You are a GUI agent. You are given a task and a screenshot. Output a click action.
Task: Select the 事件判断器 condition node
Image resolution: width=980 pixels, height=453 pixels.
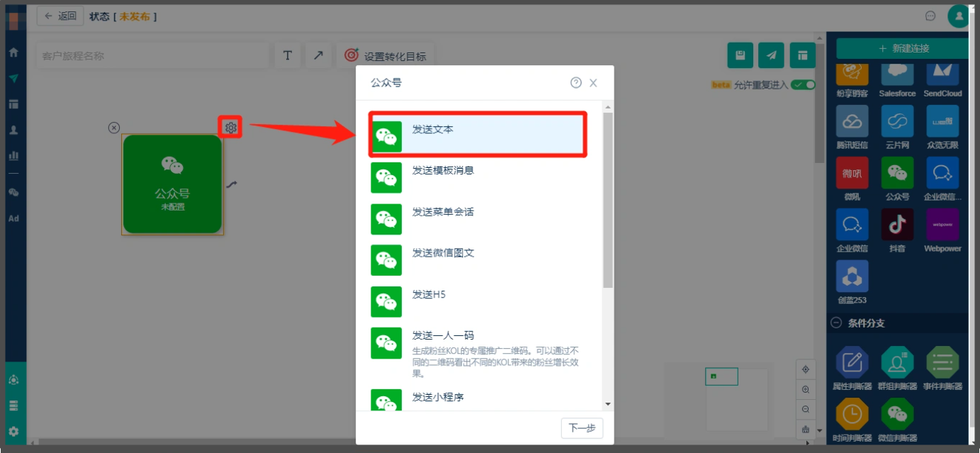coord(942,369)
